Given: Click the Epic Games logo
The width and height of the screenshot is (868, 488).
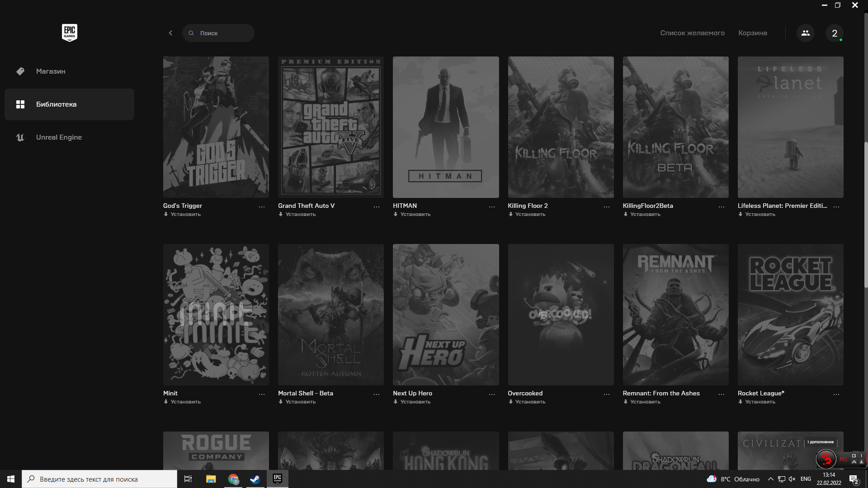Looking at the screenshot, I should click(70, 33).
